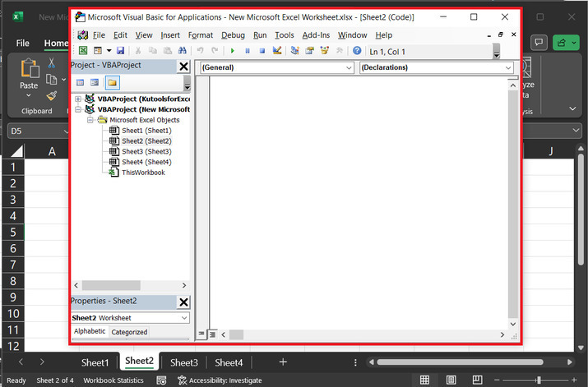Toggle Design Mode icon

pyautogui.click(x=277, y=51)
